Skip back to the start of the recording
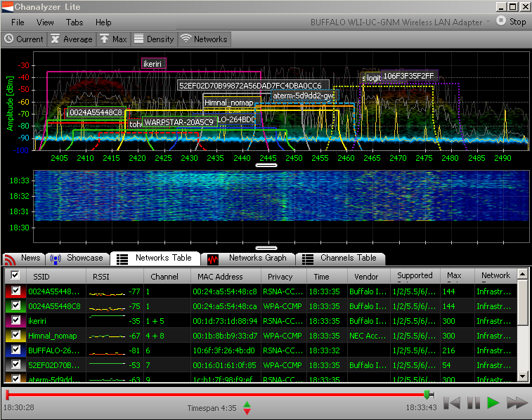 point(452,403)
